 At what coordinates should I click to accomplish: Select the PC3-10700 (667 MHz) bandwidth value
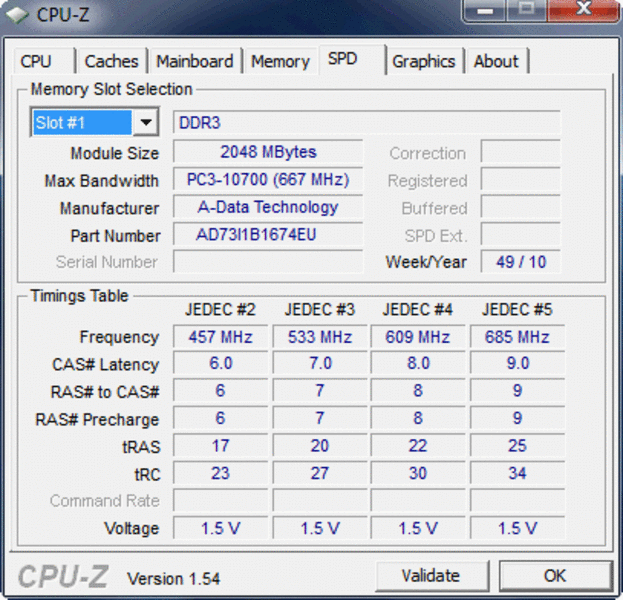(268, 180)
